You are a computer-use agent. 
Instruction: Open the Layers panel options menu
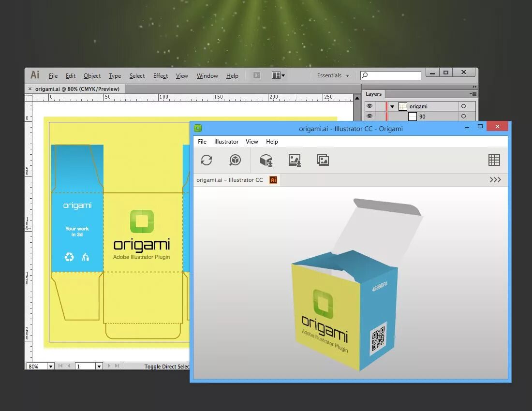(x=473, y=94)
